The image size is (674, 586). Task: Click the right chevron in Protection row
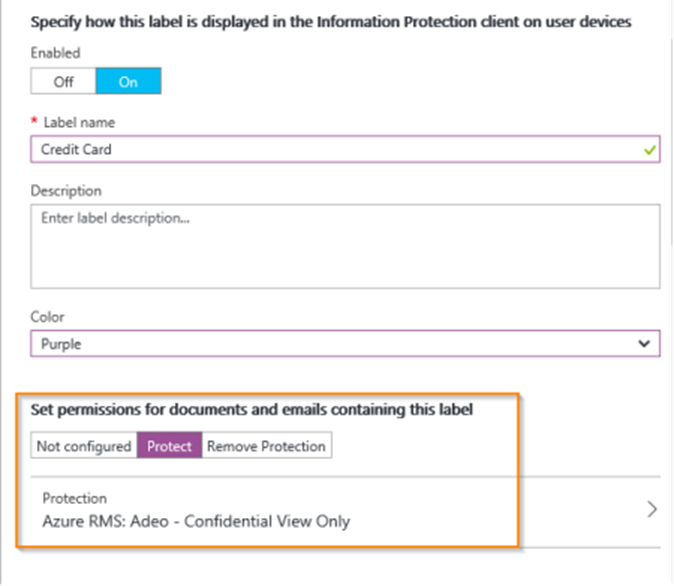tap(652, 509)
